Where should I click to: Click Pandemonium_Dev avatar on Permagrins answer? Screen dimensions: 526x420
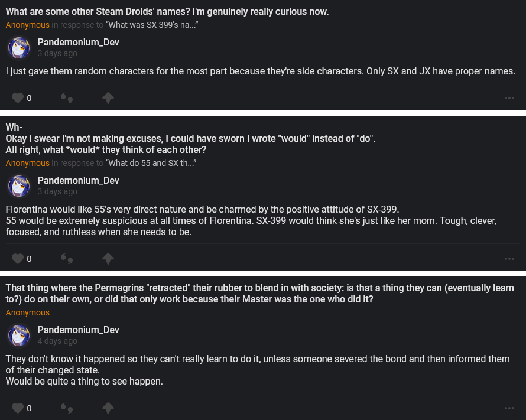pyautogui.click(x=19, y=335)
